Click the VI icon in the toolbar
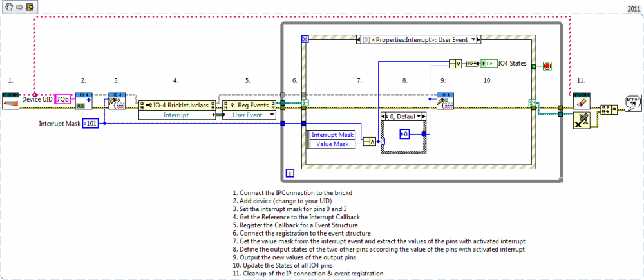644x280 pixels. (30, 6)
